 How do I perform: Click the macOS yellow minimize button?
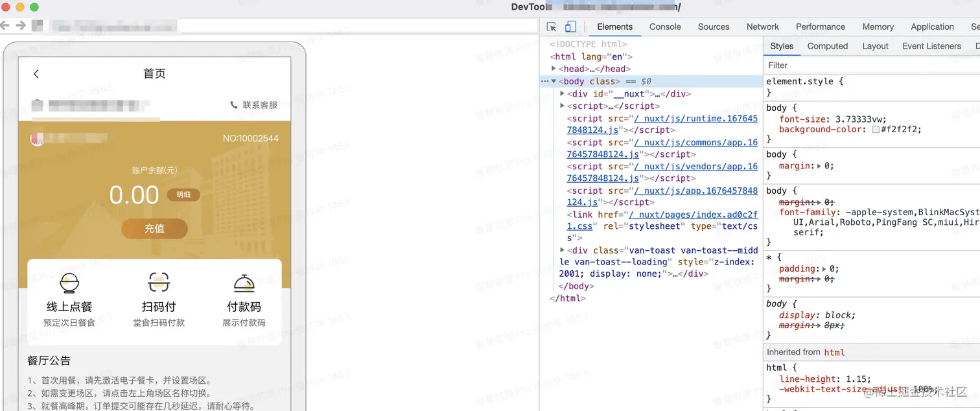pyautogui.click(x=20, y=7)
